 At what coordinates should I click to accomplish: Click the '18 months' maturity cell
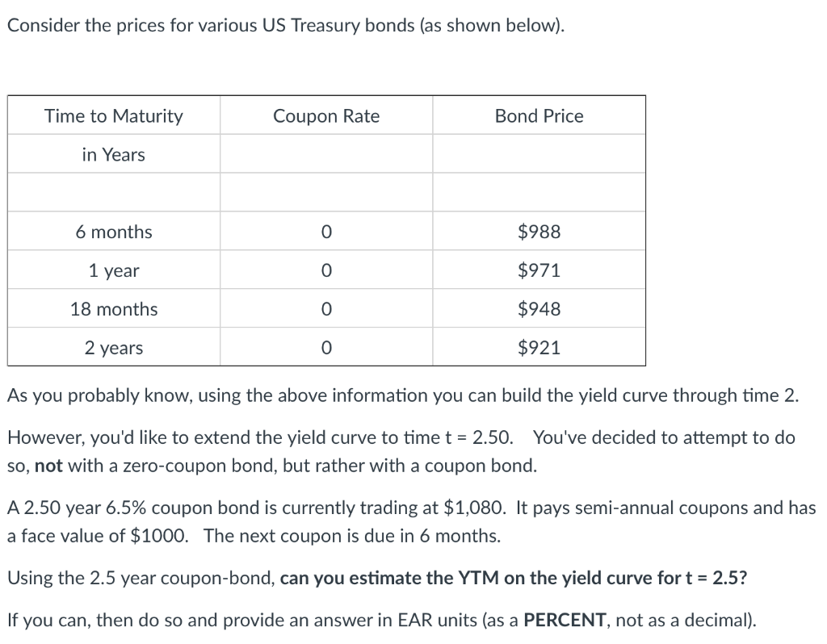click(114, 308)
